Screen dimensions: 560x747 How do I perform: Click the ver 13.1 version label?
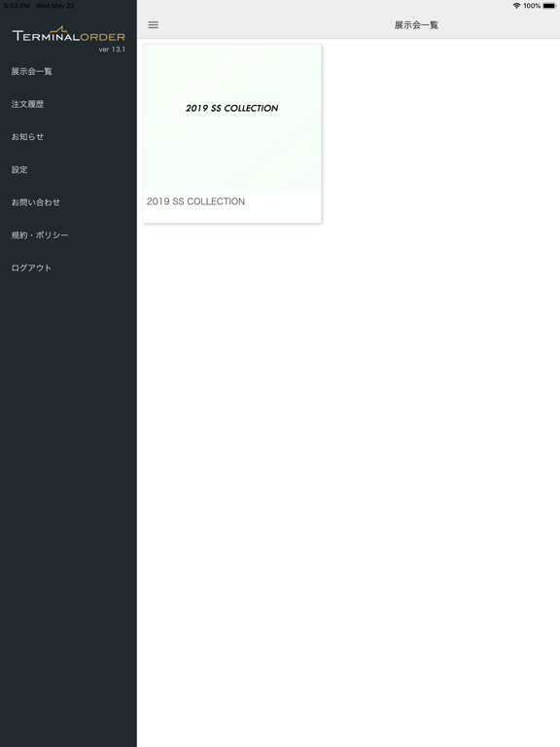(x=112, y=50)
